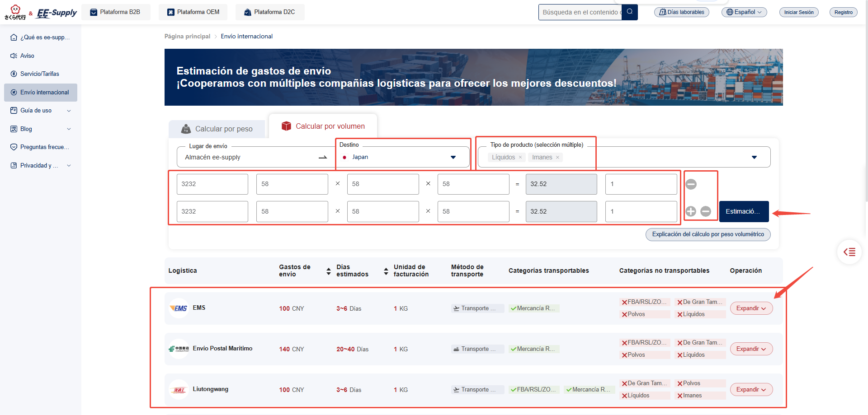Click first row computed volume 32.52
Screen dimensions: 868x415
tap(561, 184)
